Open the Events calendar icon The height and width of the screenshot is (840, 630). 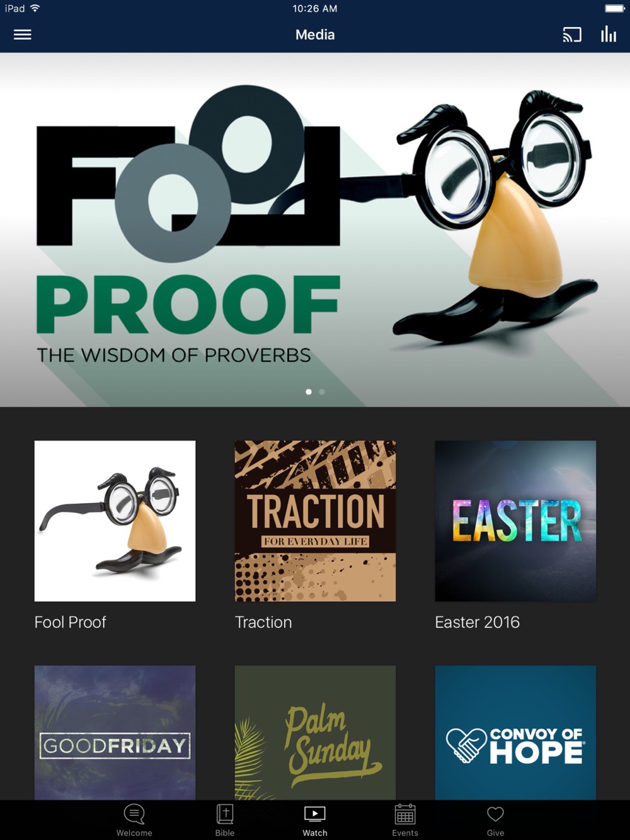(x=405, y=814)
